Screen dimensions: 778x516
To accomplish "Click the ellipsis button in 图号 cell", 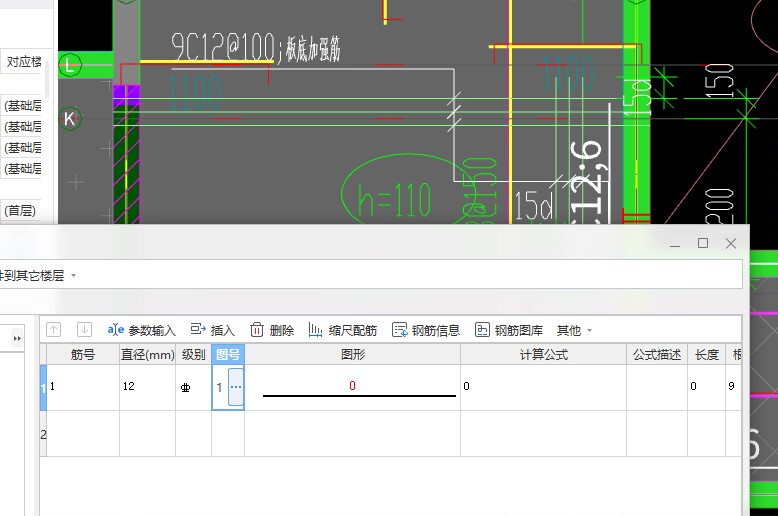I will (x=236, y=387).
